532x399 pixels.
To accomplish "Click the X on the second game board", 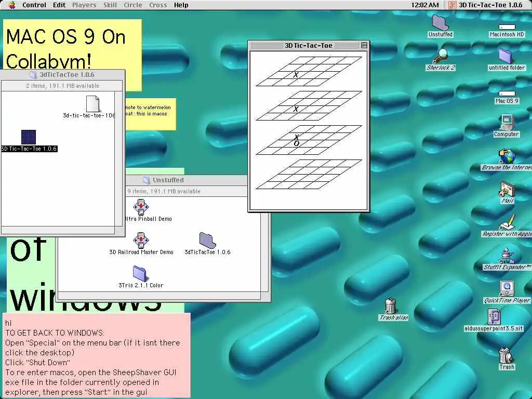I will pos(296,109).
